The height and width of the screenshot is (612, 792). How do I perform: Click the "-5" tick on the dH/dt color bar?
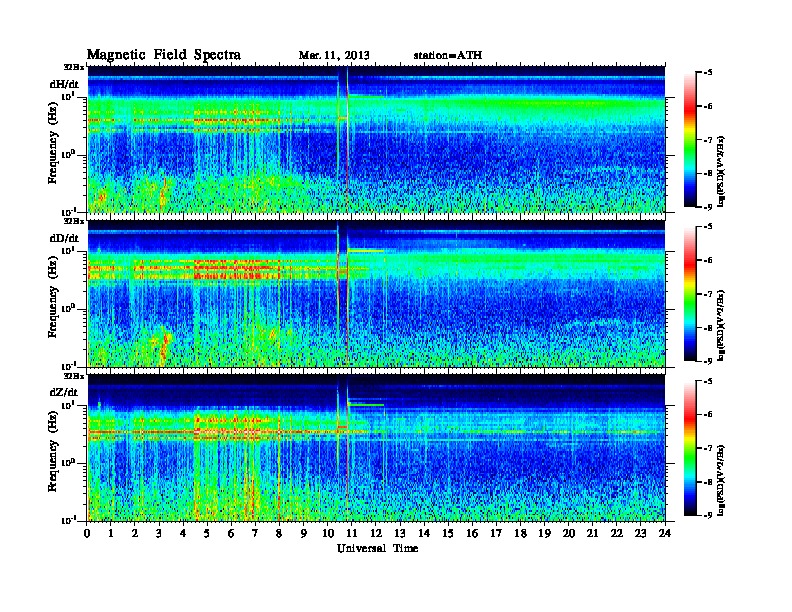(x=708, y=72)
